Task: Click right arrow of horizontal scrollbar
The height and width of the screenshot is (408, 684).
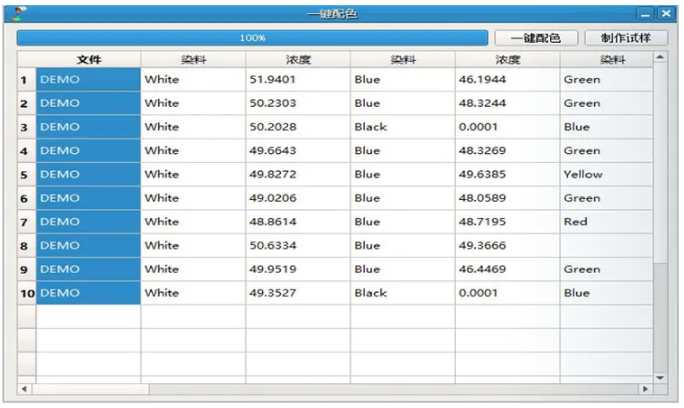Action: pos(645,388)
